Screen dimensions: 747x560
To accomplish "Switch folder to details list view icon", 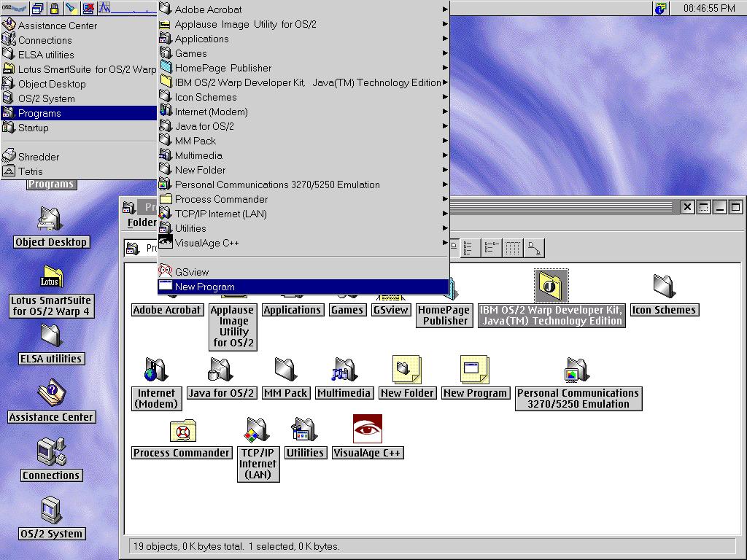I will pyautogui.click(x=469, y=248).
